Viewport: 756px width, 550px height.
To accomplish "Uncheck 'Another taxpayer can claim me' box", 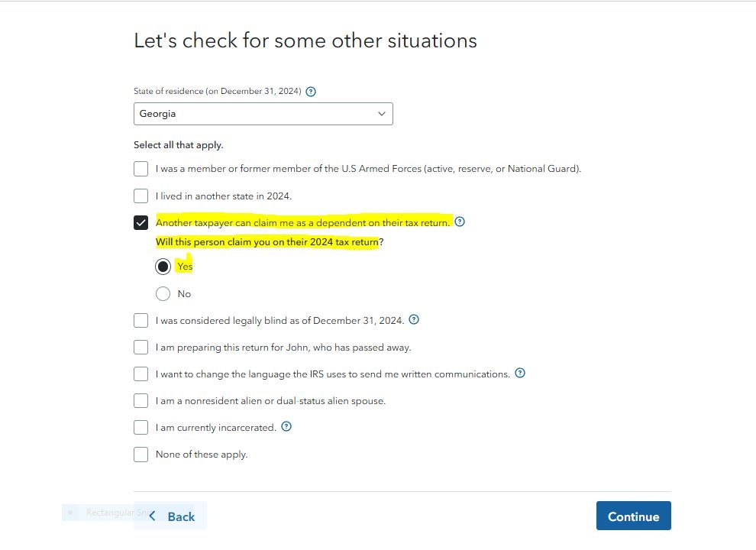I will tap(141, 222).
